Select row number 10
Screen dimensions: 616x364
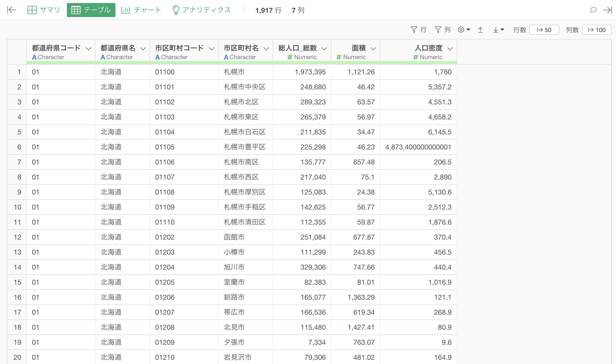(17, 207)
